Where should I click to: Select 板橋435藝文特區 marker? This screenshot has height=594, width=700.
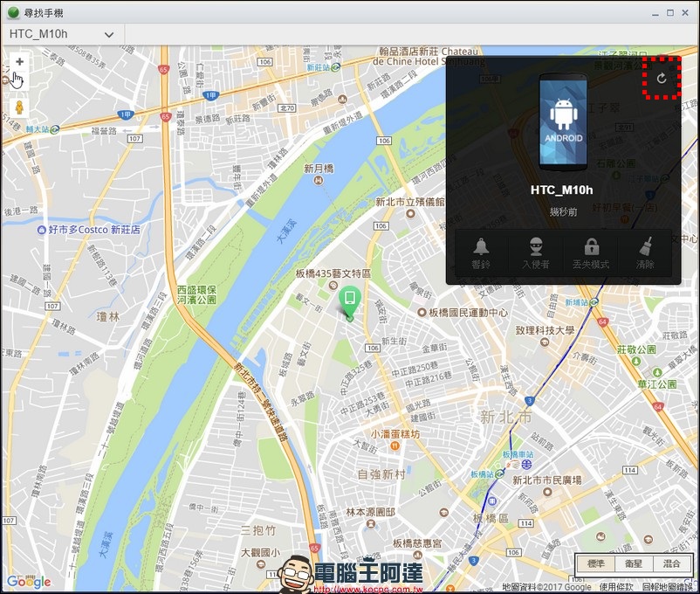click(x=333, y=285)
